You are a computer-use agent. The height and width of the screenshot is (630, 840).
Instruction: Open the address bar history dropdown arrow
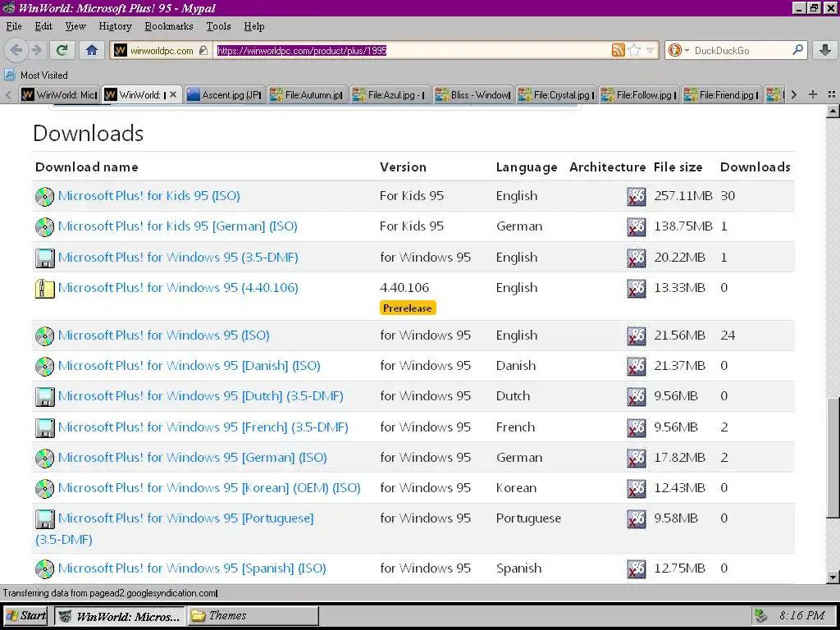coord(650,50)
